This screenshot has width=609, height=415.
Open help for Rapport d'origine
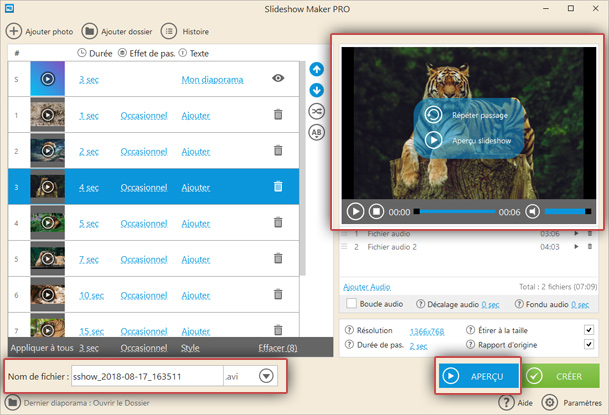pos(470,344)
